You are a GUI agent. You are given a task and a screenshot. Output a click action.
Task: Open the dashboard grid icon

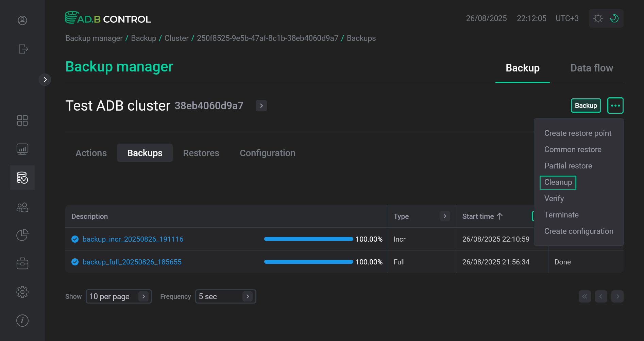[x=22, y=120]
